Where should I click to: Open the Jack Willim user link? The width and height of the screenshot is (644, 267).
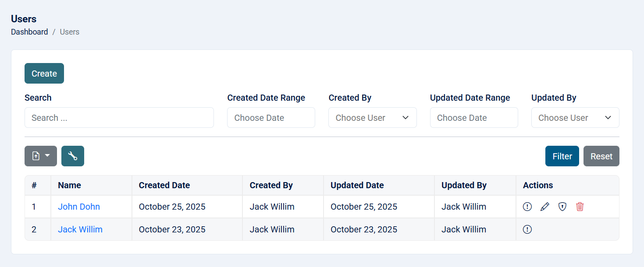(x=80, y=229)
